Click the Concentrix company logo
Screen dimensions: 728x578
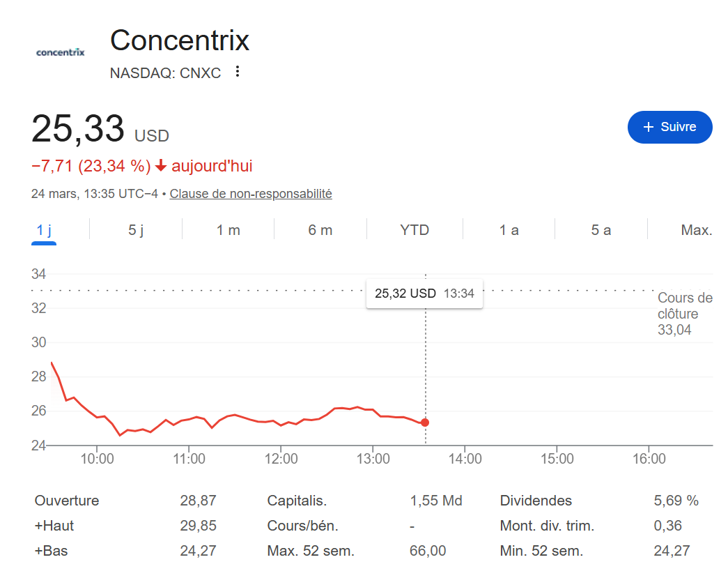click(x=60, y=52)
